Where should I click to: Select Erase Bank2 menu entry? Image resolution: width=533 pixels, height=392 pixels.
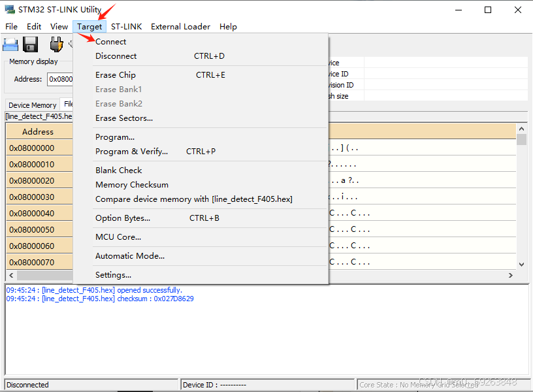coord(201,104)
